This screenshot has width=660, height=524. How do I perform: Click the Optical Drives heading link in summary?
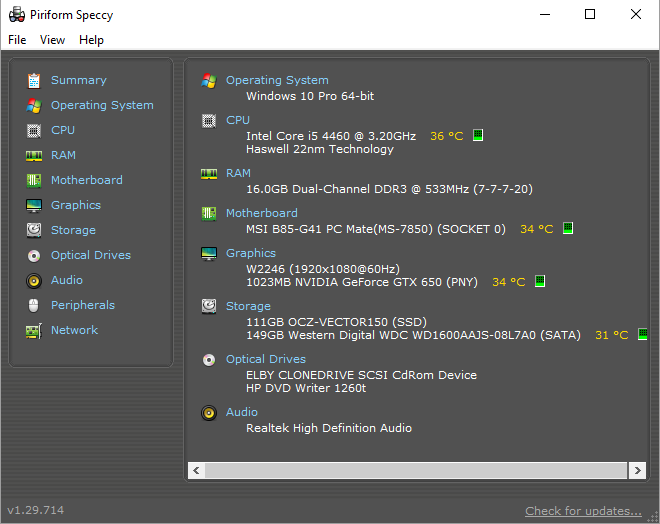coord(266,359)
